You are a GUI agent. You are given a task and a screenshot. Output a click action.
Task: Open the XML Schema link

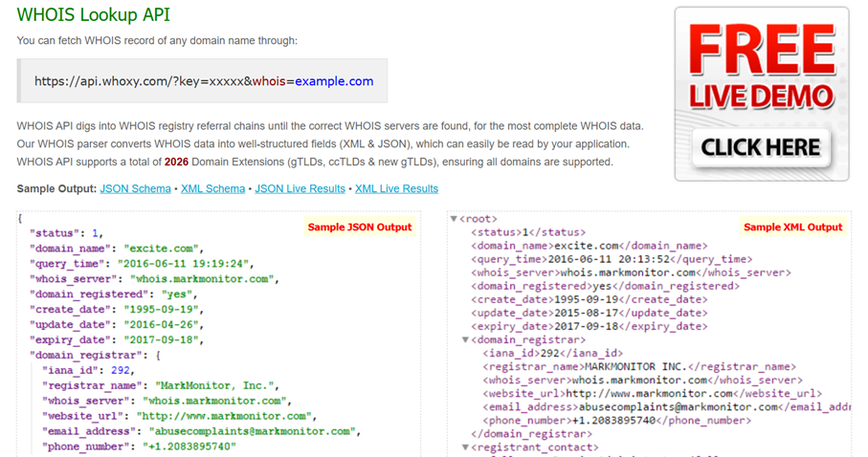coord(213,188)
